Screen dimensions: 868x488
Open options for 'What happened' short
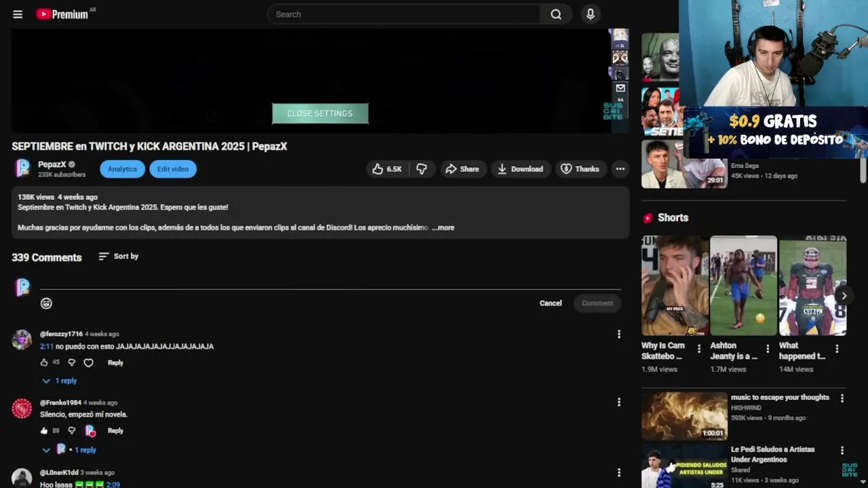pyautogui.click(x=837, y=348)
